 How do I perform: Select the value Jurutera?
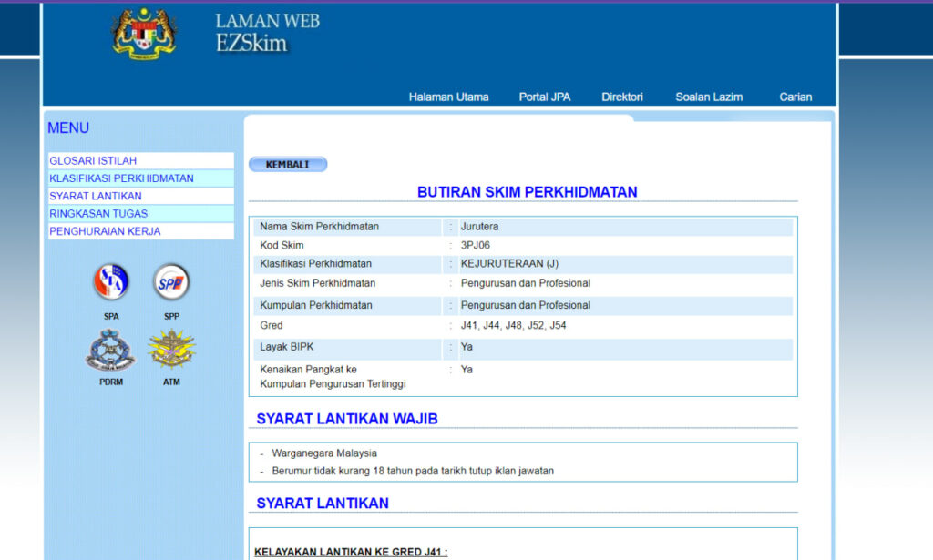pyautogui.click(x=479, y=227)
